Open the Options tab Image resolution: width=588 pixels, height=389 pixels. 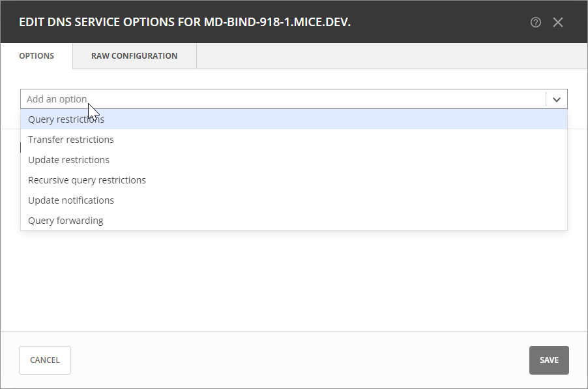pos(37,56)
